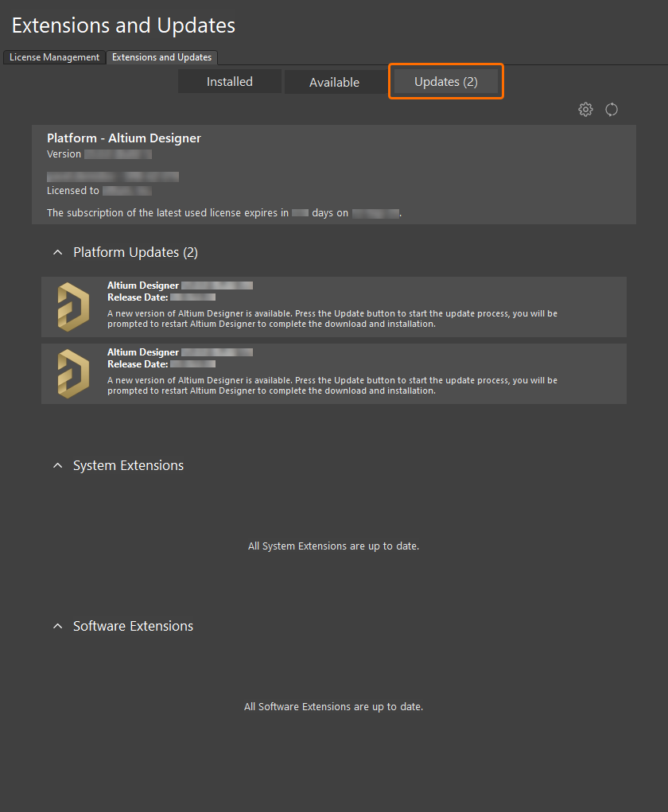Image resolution: width=668 pixels, height=812 pixels.
Task: Select the Updates (2) tab
Action: 446,82
